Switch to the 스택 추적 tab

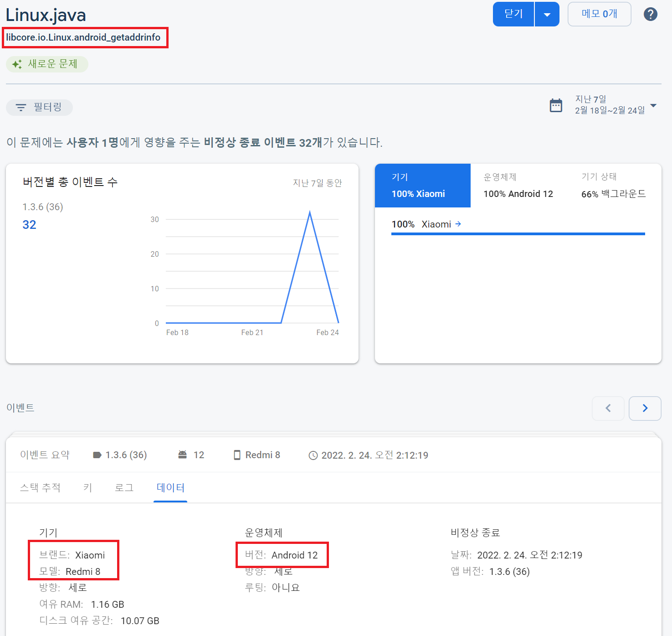pos(40,487)
